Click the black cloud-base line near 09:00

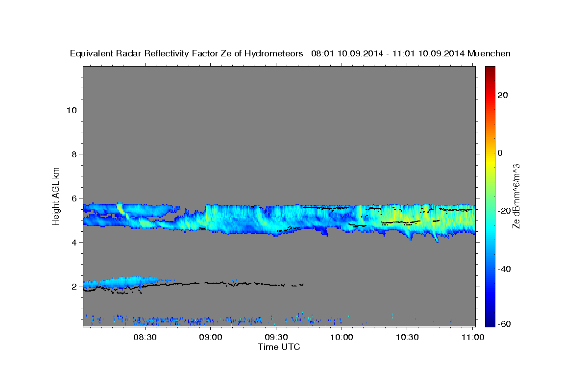(x=211, y=283)
